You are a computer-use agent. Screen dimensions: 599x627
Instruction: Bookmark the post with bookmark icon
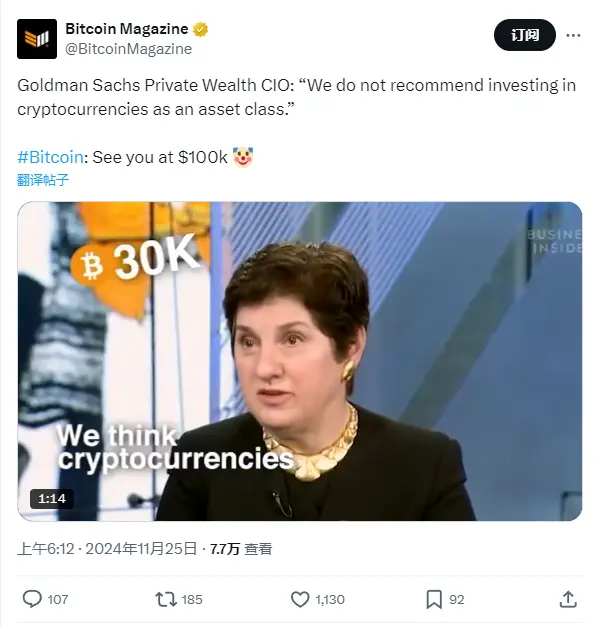click(434, 599)
